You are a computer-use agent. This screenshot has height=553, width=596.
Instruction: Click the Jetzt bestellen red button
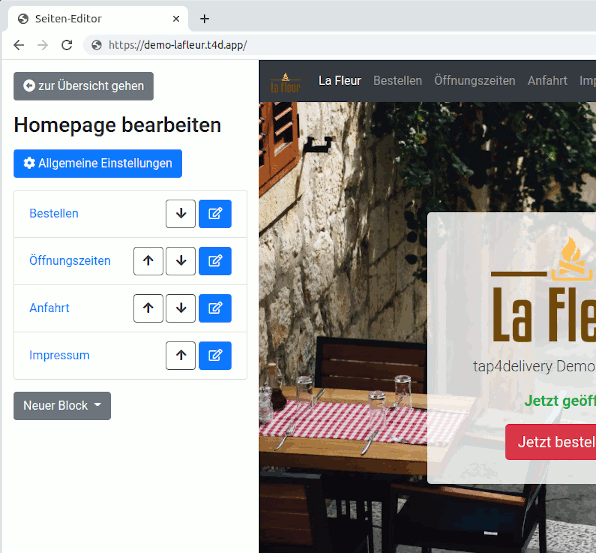click(551, 442)
